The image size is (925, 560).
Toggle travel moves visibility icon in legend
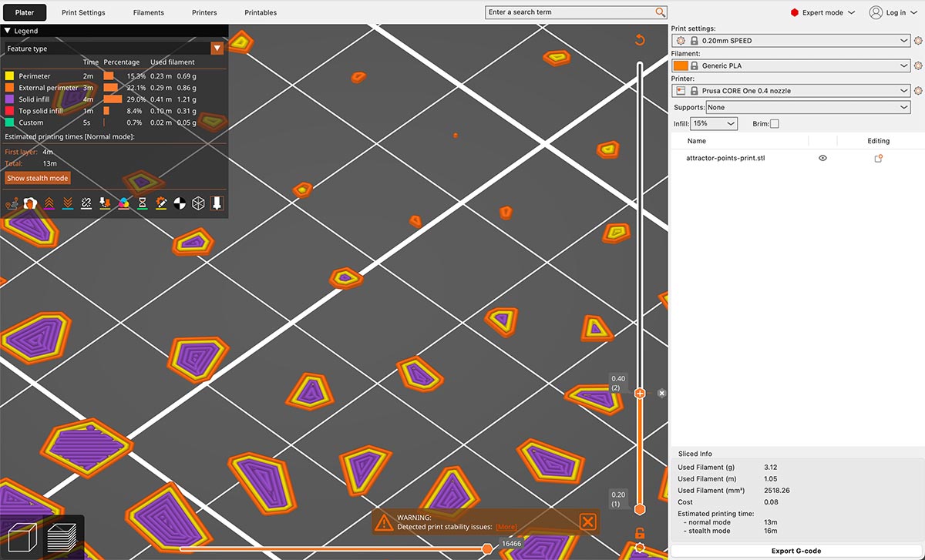click(12, 203)
